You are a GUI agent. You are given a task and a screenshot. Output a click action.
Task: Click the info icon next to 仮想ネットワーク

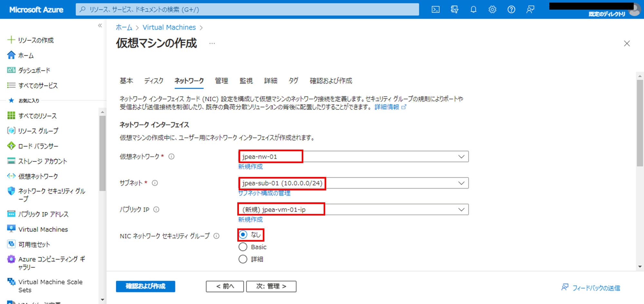[172, 156]
